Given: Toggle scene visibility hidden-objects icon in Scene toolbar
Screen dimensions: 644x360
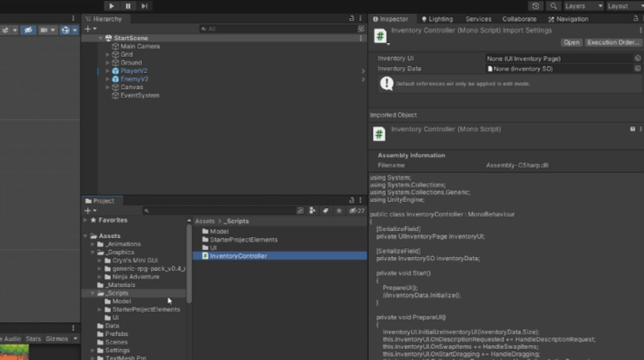Looking at the screenshot, I should coord(28,29).
